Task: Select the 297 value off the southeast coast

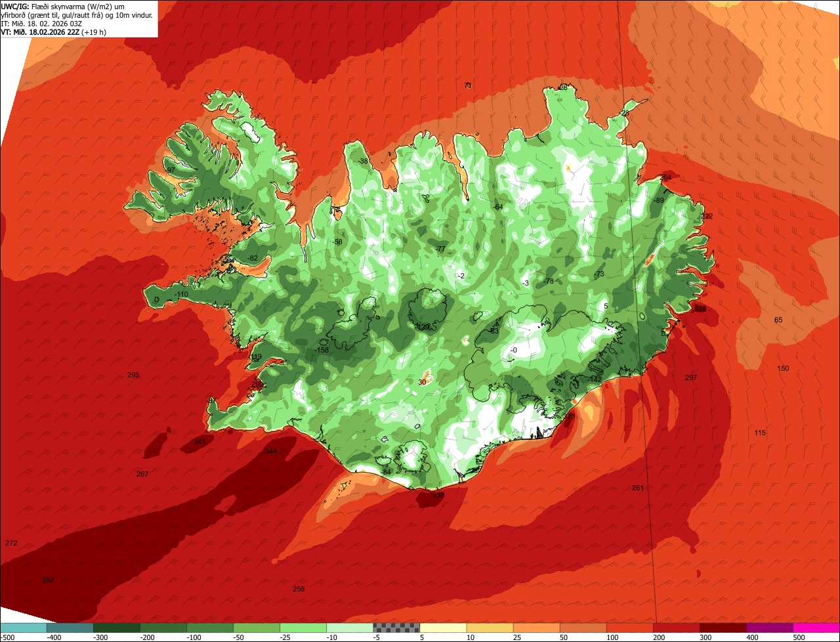Action: pos(691,378)
